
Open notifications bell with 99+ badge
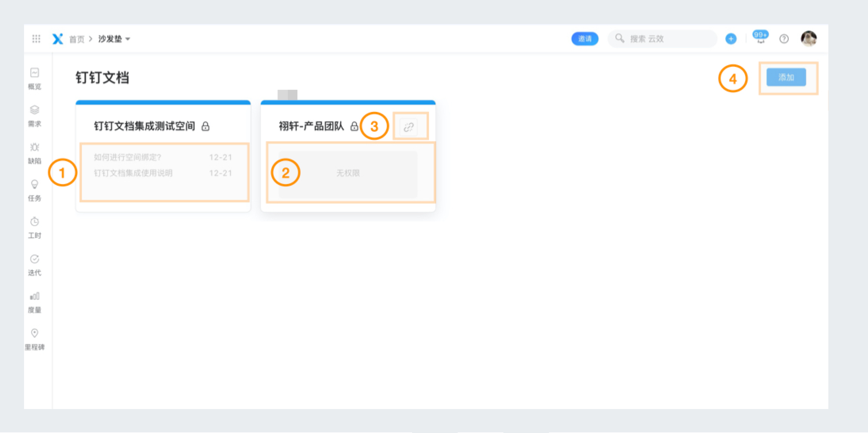coord(760,37)
